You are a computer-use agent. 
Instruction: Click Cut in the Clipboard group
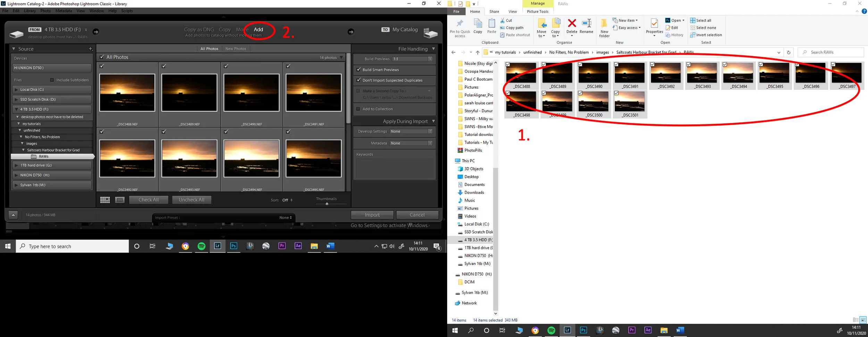click(x=506, y=20)
